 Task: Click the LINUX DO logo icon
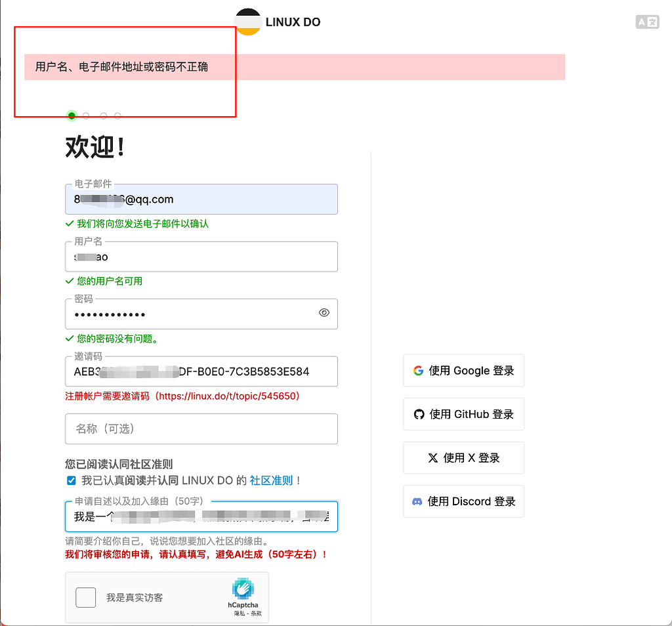pyautogui.click(x=247, y=22)
